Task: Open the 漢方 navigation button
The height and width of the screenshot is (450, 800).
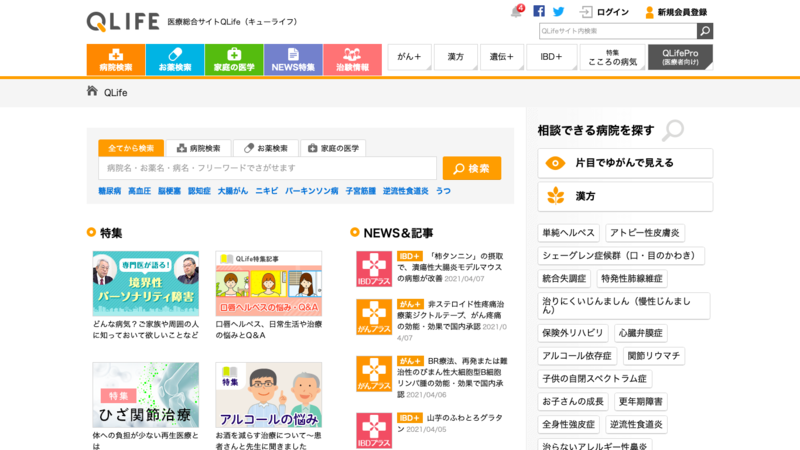Action: (456, 57)
